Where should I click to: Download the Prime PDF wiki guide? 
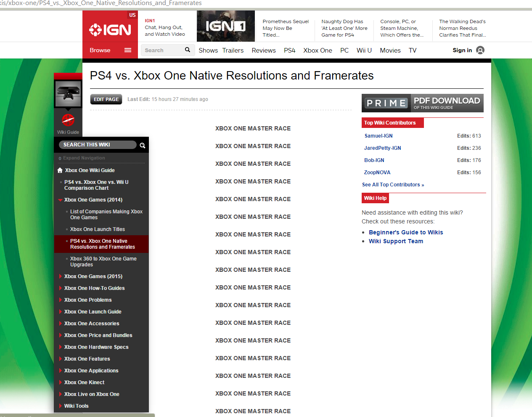point(423,103)
